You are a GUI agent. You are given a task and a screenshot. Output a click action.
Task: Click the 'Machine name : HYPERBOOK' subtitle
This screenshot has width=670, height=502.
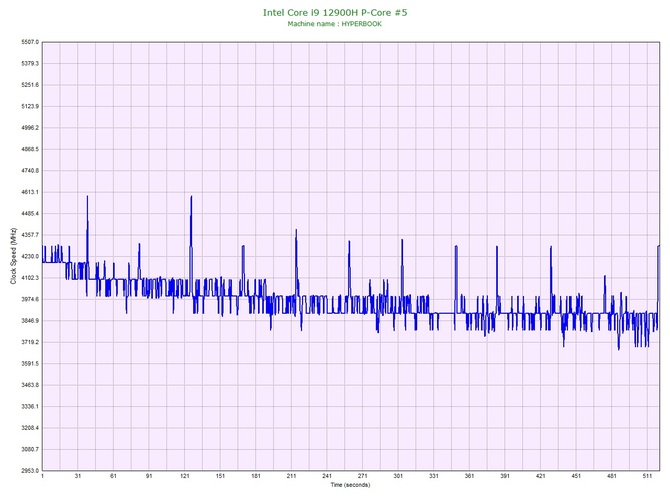click(x=335, y=24)
